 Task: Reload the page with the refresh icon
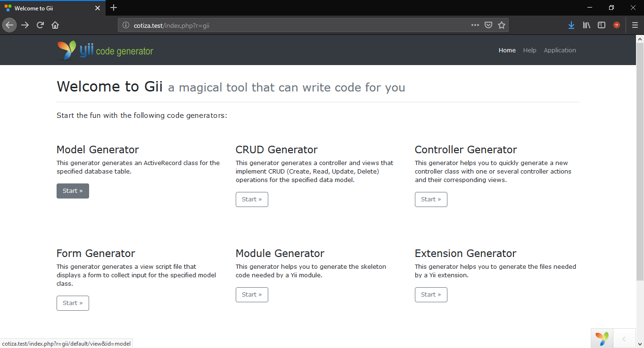[x=40, y=25]
